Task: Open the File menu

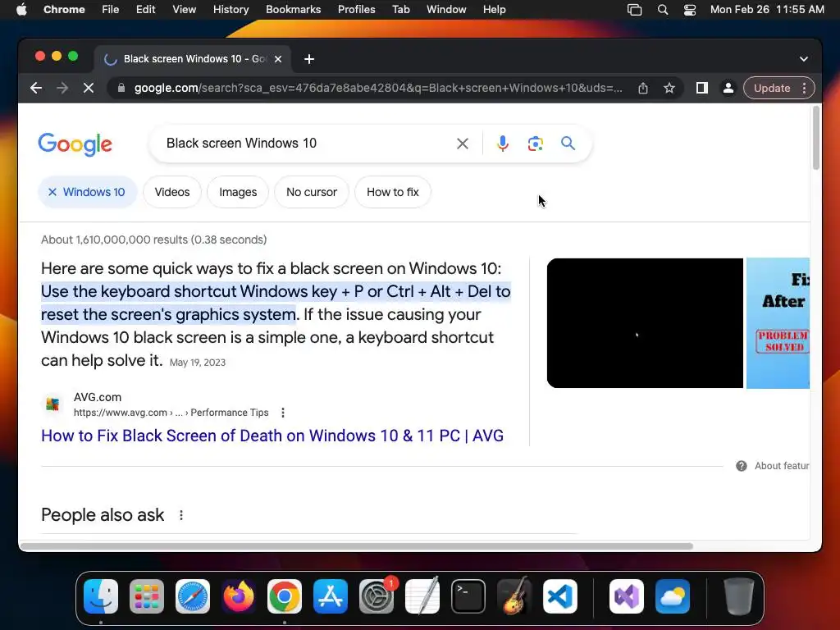Action: tap(111, 10)
